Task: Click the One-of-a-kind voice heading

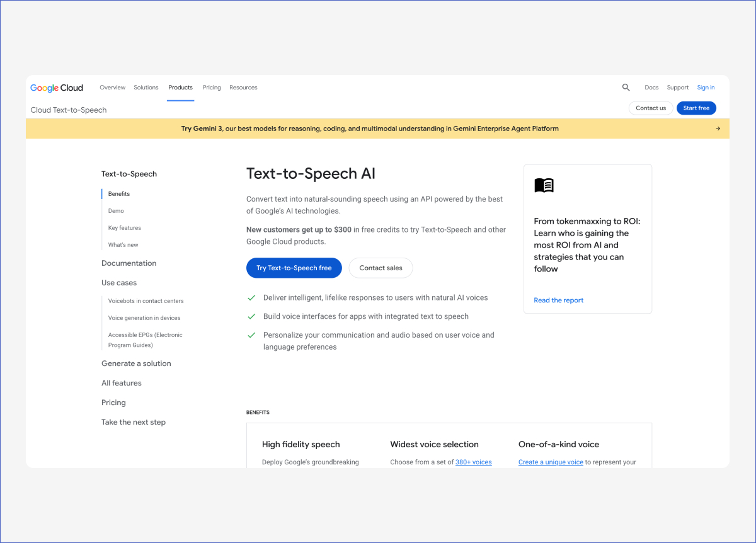Action: coord(559,444)
